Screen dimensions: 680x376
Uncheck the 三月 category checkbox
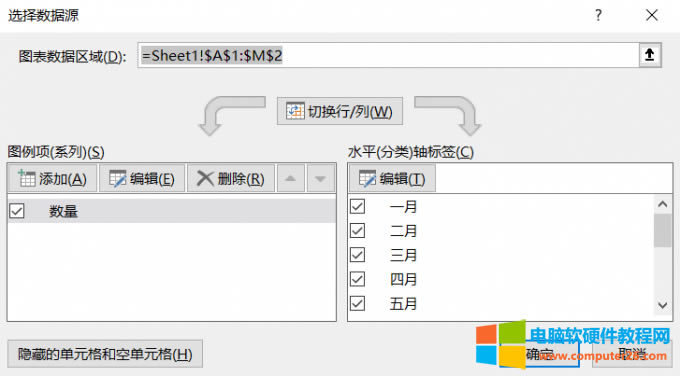(x=357, y=255)
